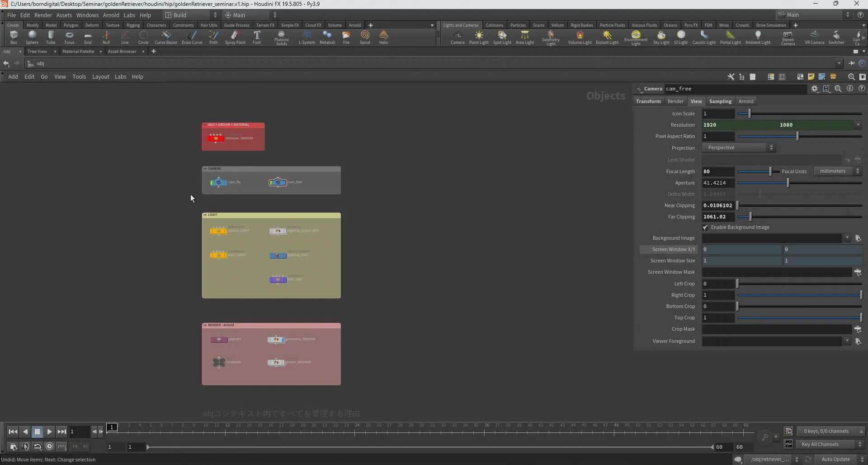Open the Focal Units millimeters dropdown
This screenshot has width=868, height=465.
[x=838, y=171]
